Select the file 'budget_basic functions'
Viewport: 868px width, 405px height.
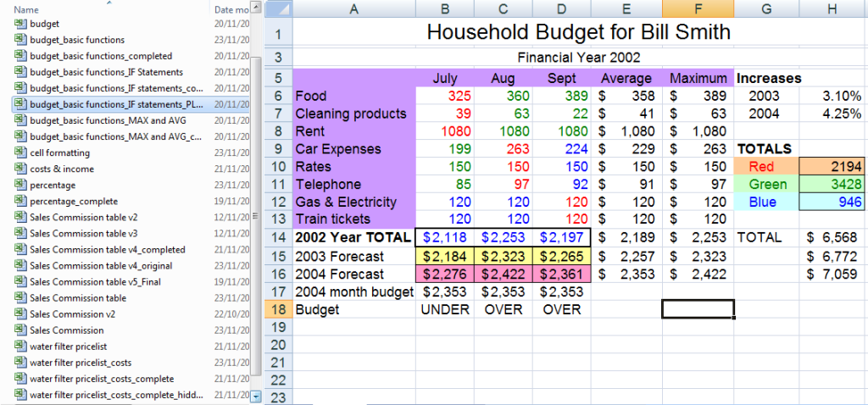click(x=77, y=40)
